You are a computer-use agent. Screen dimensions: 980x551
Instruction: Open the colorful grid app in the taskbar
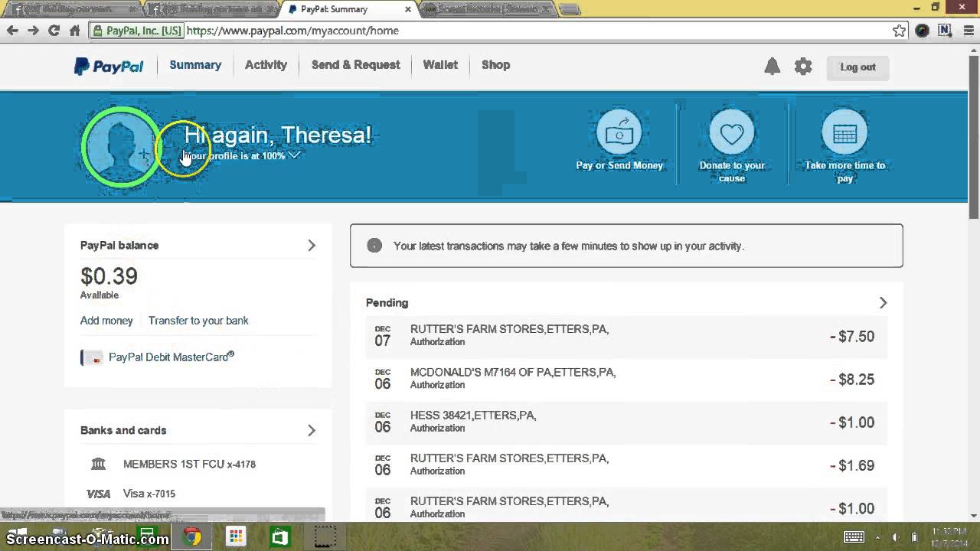coord(236,536)
